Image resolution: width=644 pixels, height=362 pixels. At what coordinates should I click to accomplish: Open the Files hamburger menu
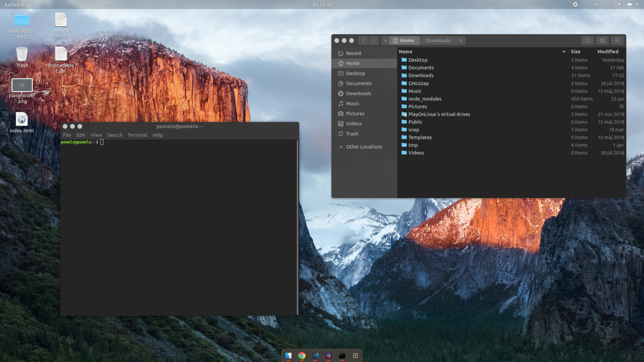coord(617,40)
